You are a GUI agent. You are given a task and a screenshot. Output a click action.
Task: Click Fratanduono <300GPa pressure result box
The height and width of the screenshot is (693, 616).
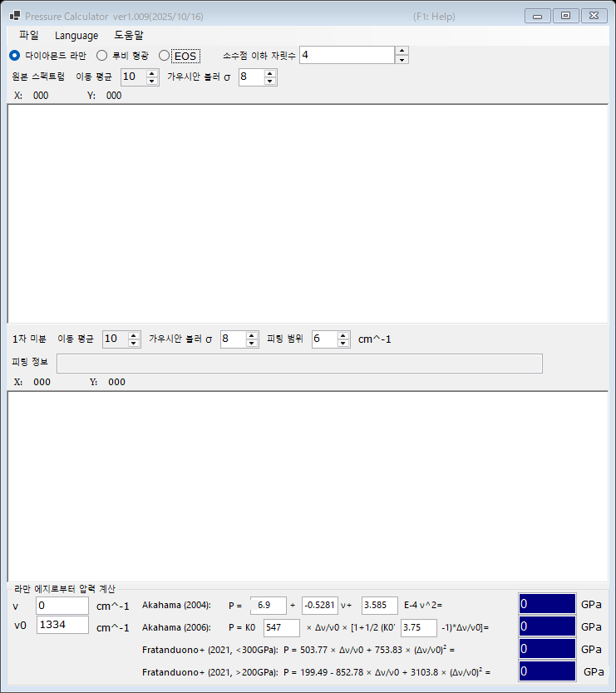tap(548, 649)
